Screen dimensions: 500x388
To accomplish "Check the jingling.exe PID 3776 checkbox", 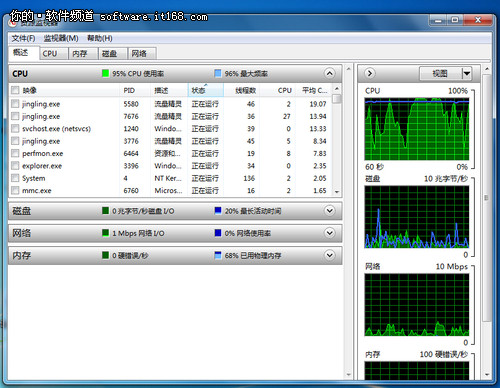I will (15, 141).
